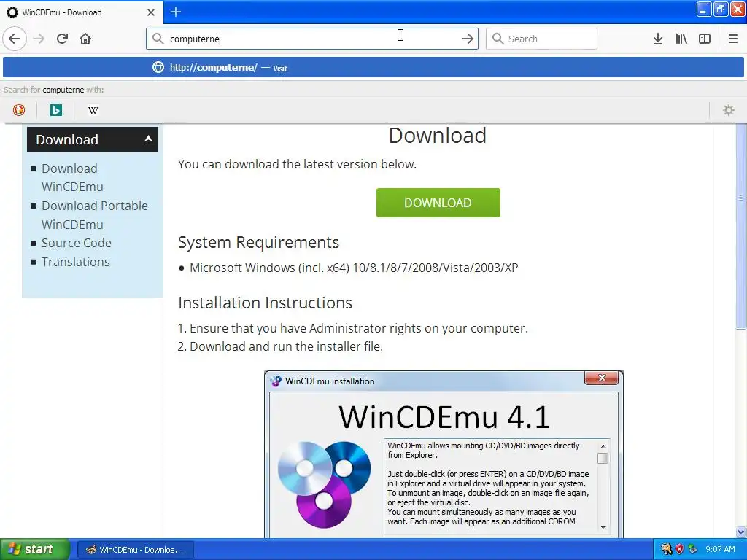Visit the http://computerne/ suggestion

(x=373, y=67)
